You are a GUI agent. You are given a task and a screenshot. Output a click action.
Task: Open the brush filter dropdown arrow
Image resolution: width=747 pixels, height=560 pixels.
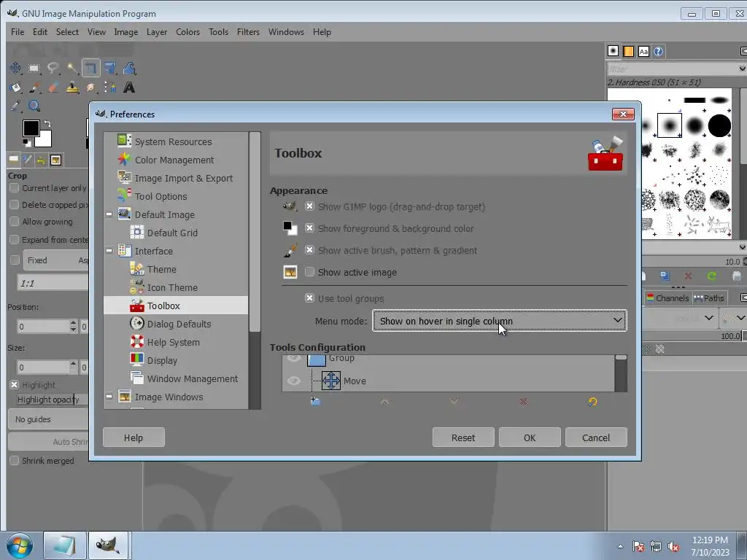[x=742, y=69]
